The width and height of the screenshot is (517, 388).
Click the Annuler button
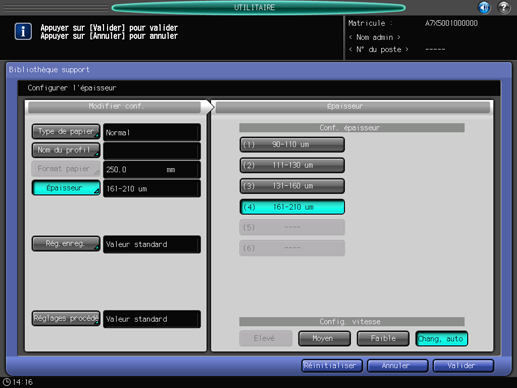coord(397,366)
